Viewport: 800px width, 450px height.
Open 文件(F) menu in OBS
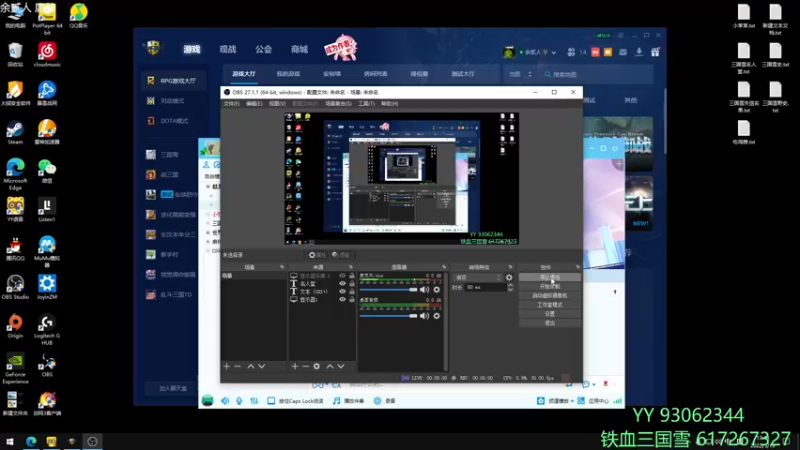click(231, 104)
